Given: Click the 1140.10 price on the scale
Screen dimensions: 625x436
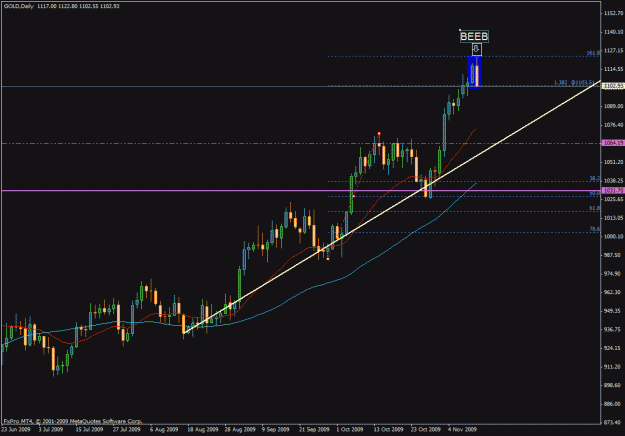Looking at the screenshot, I should pyautogui.click(x=613, y=32).
